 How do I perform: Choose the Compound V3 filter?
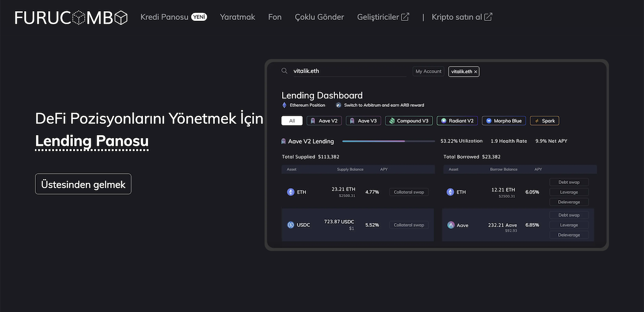click(x=408, y=121)
